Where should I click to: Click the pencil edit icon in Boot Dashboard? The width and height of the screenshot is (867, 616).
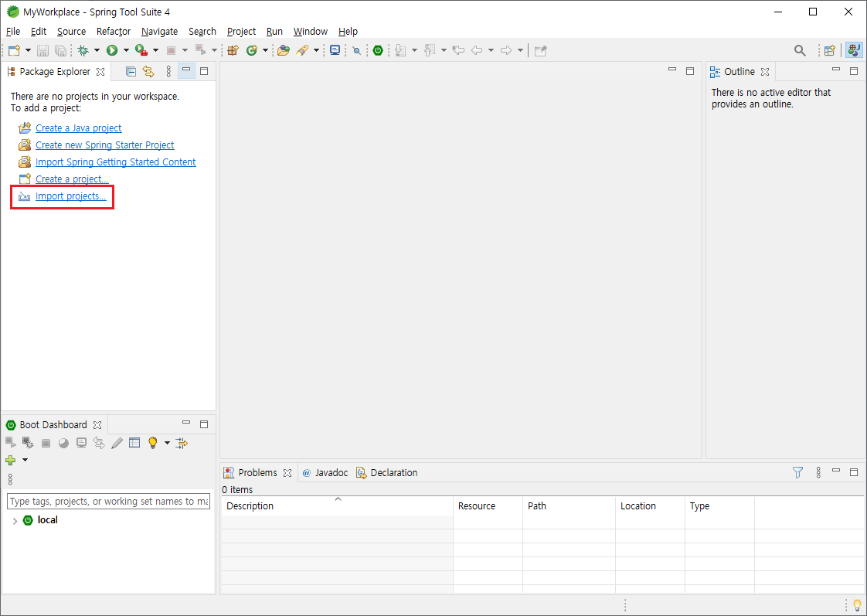click(117, 442)
